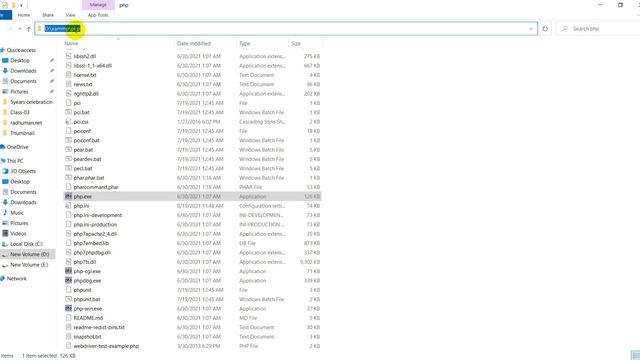Select the webdriver-test-example.php file name
Image resolution: width=640 pixels, height=360 pixels.
tap(106, 346)
